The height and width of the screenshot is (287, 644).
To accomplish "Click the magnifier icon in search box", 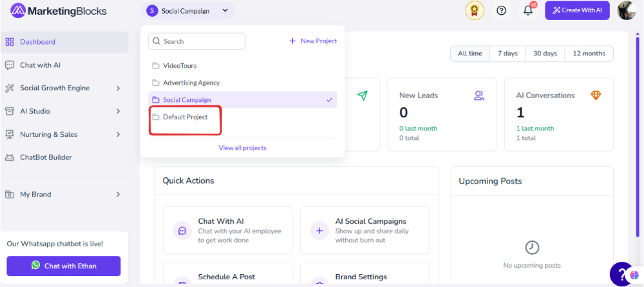I will pos(156,41).
